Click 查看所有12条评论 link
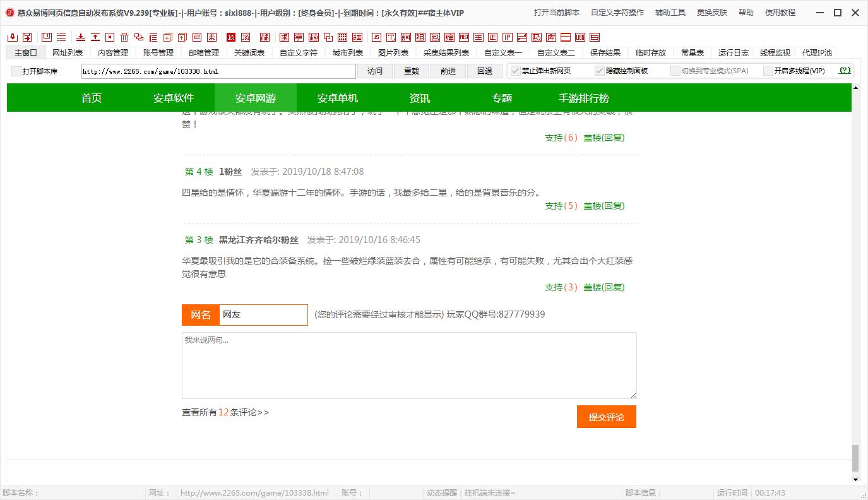Viewport: 868px width, 500px height. coord(225,412)
